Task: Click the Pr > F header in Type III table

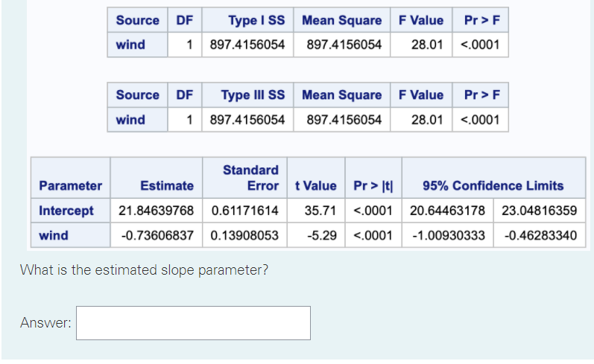Action: pyautogui.click(x=482, y=95)
